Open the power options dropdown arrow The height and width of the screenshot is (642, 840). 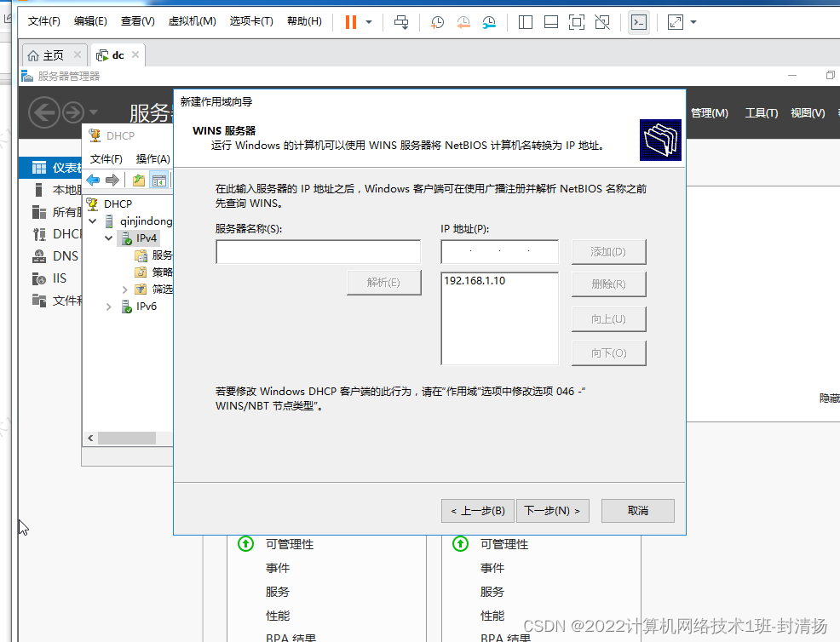(x=369, y=22)
